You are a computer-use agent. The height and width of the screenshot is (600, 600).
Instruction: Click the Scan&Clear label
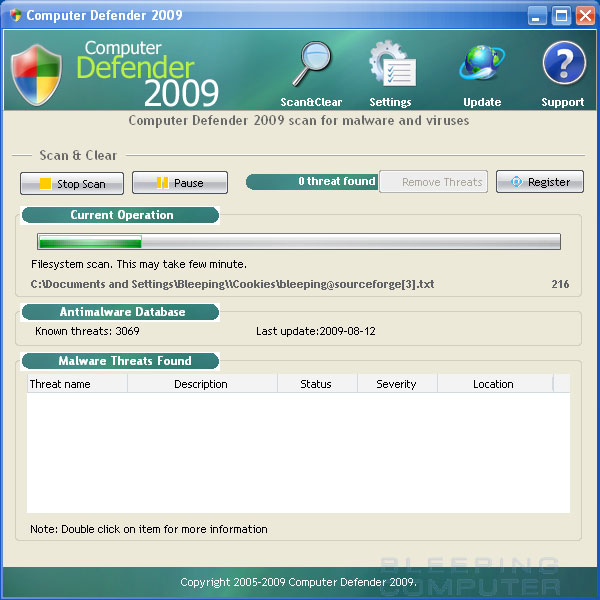[x=311, y=102]
